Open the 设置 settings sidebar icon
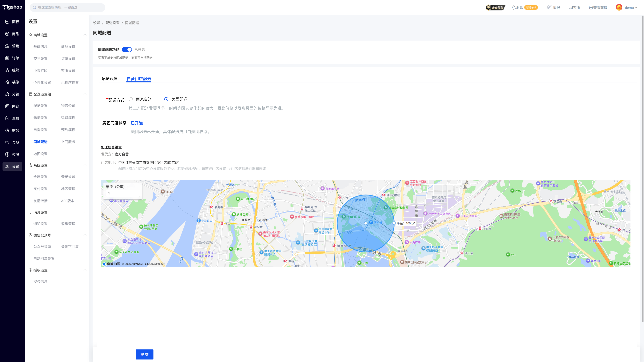 click(7, 167)
